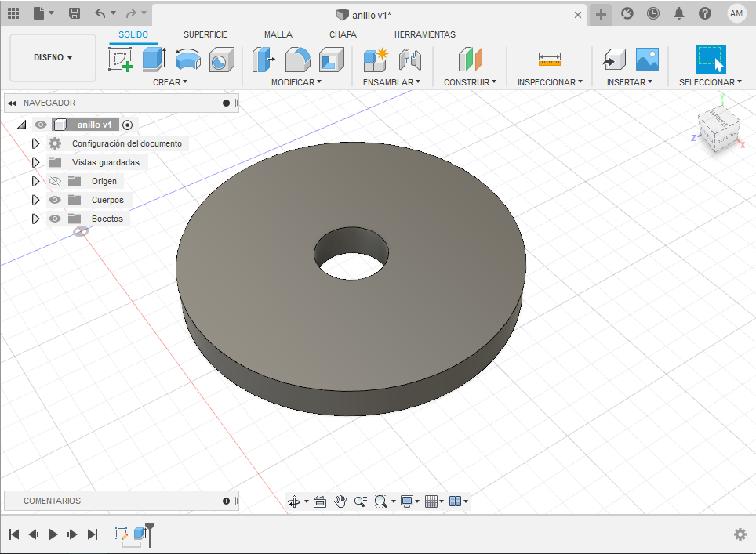Screen dimensions: 756x554
Task: Select the Create Sketch tool
Action: click(121, 60)
